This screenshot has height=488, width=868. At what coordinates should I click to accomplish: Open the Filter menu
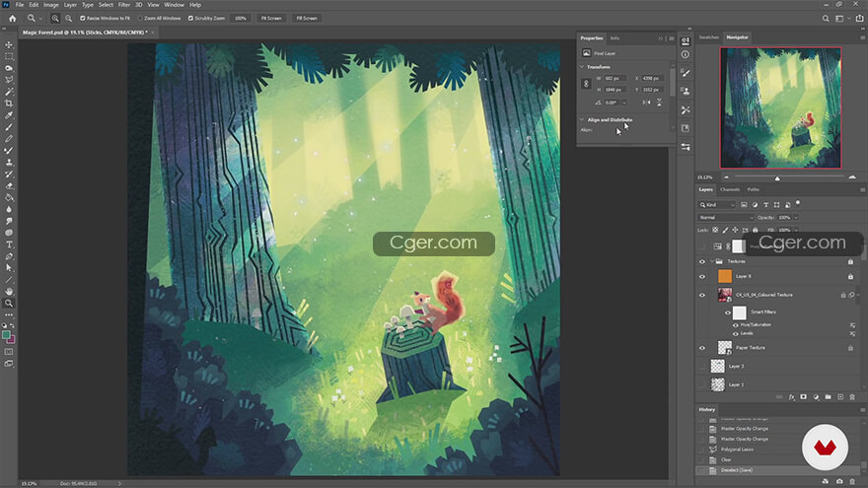[124, 5]
